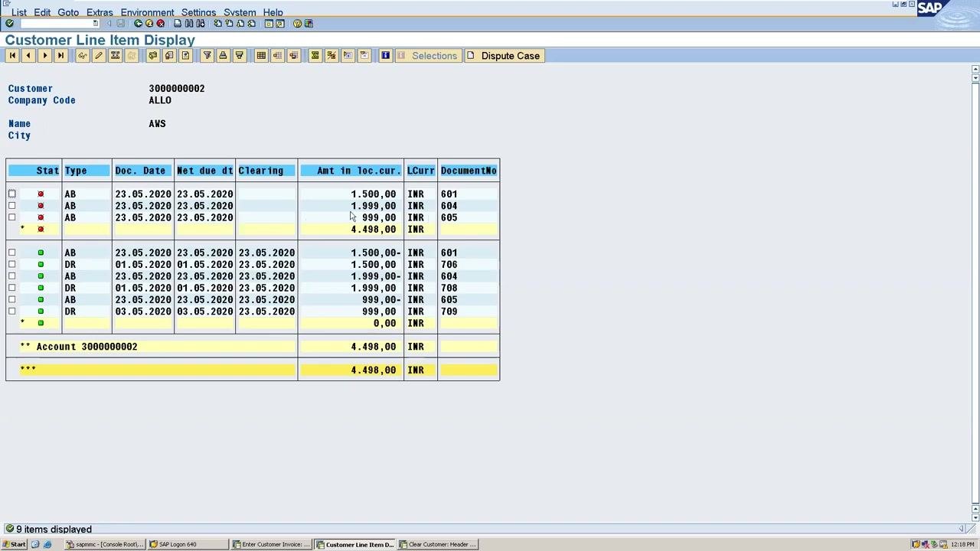Screen dimensions: 980x551
Task: Click the Print icon in the standard toolbar
Action: tap(178, 24)
